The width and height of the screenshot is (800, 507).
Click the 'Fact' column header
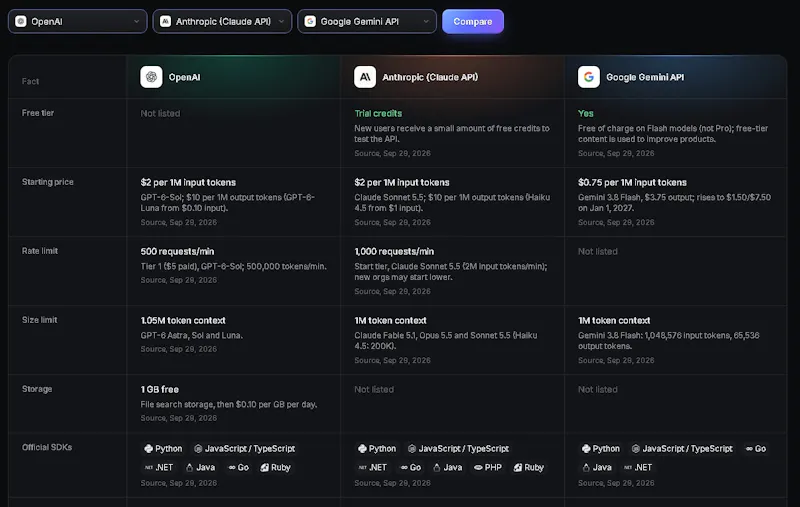click(x=30, y=81)
